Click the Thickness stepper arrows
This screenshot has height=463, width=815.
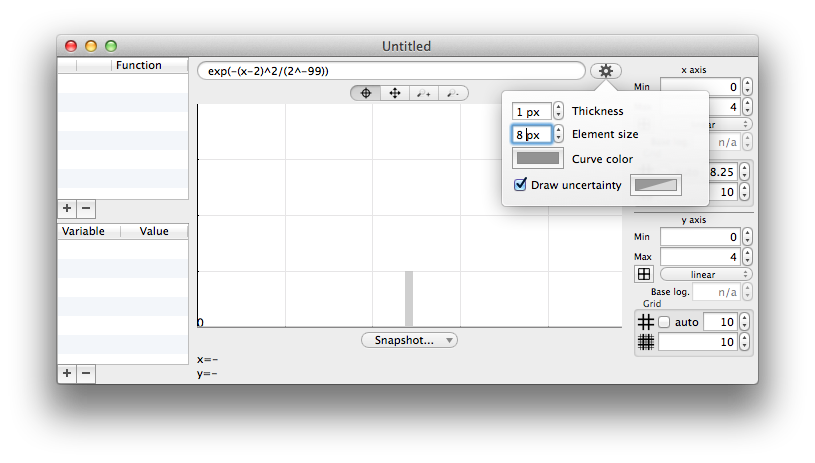point(558,111)
